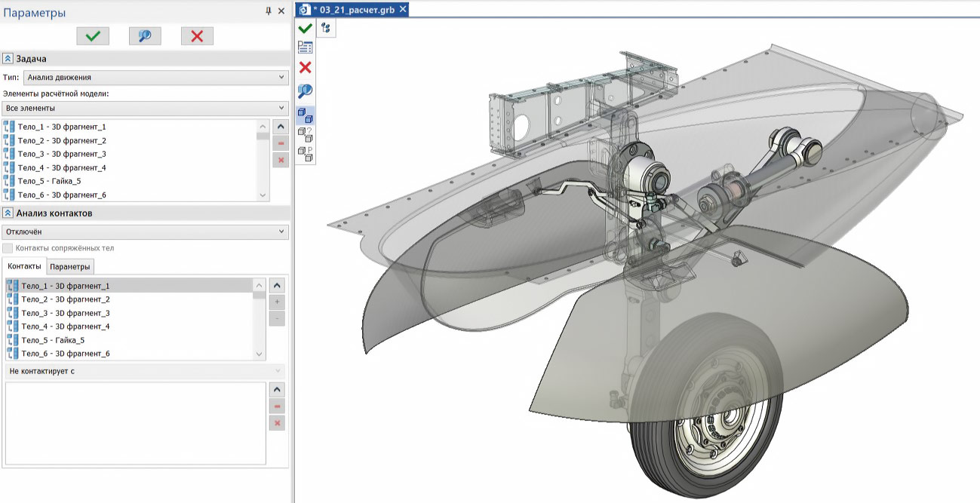Open the Тип dropdown showing Анализ движения
The height and width of the screenshot is (503, 980).
coord(155,77)
